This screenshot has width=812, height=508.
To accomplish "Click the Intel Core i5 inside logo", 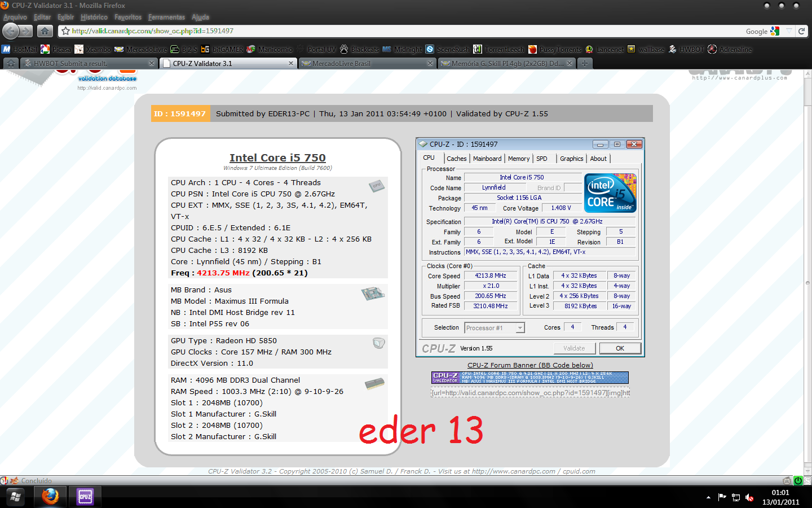I will pos(611,193).
